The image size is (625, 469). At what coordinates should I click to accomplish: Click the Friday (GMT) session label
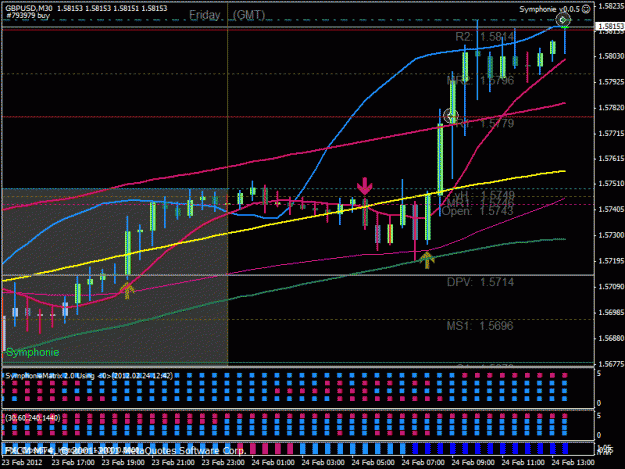click(x=227, y=15)
